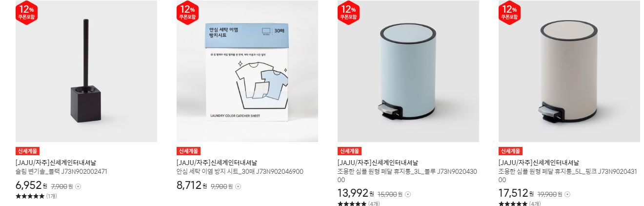Click the 신세계몰 tag under blue trash can

(x=349, y=151)
